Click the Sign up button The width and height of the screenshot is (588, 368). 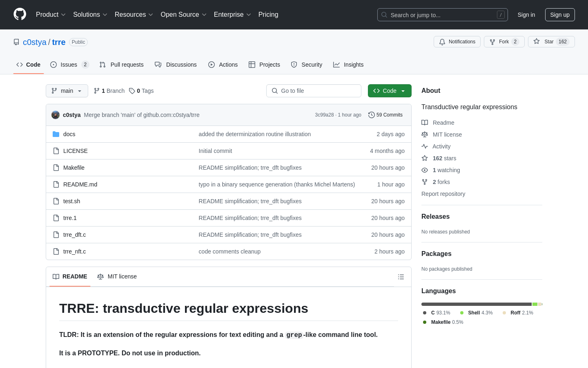point(560,15)
